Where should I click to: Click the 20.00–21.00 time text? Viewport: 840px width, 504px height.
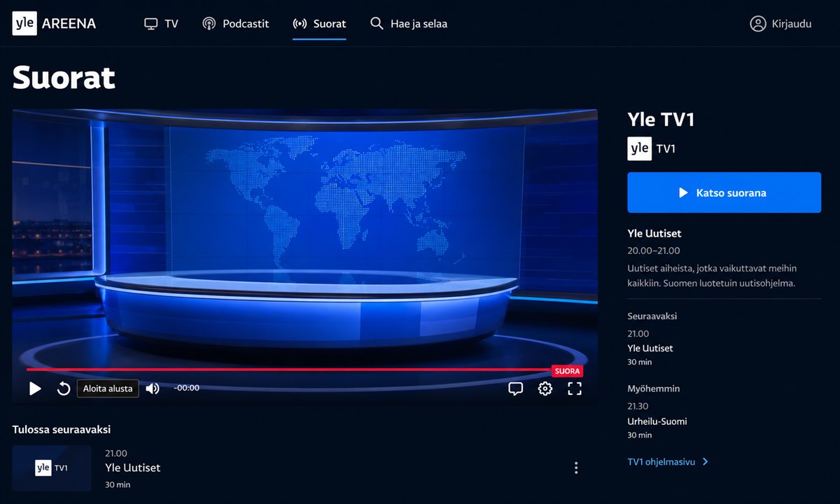pos(654,251)
